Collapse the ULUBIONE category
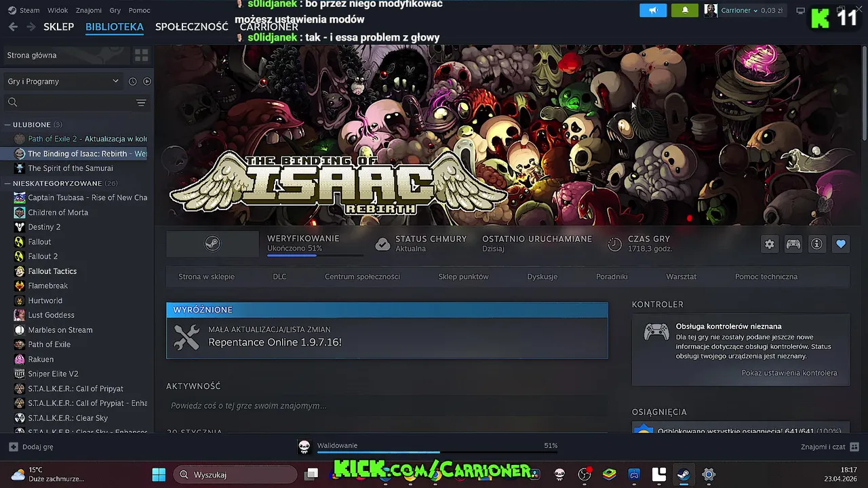Viewport: 868px width, 488px height. [37, 125]
